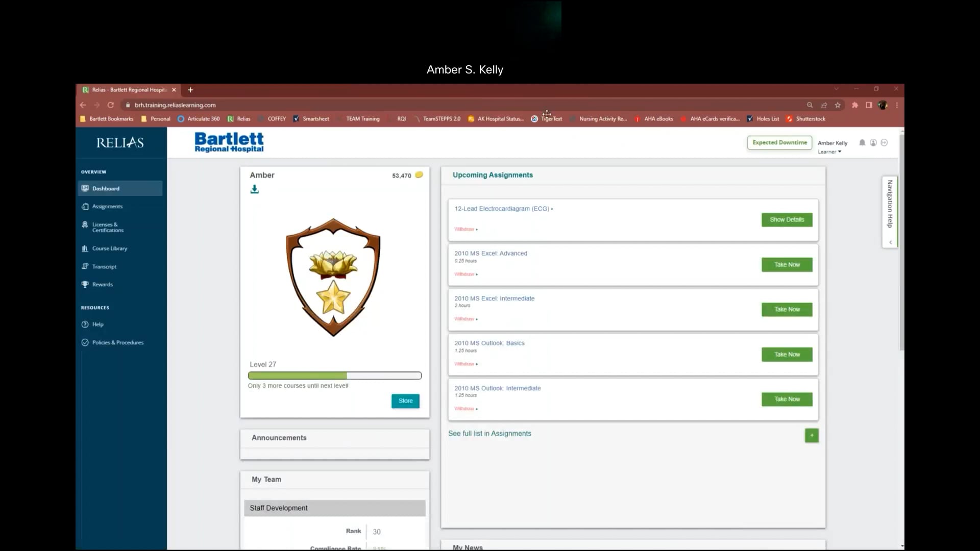Collapse the Navigation Help side panel
980x551 pixels.
891,242
